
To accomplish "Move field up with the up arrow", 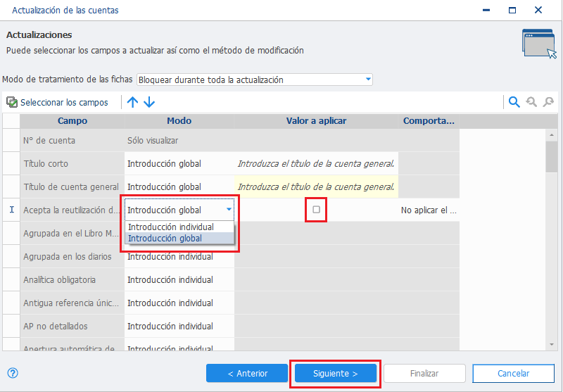I will 132,102.
